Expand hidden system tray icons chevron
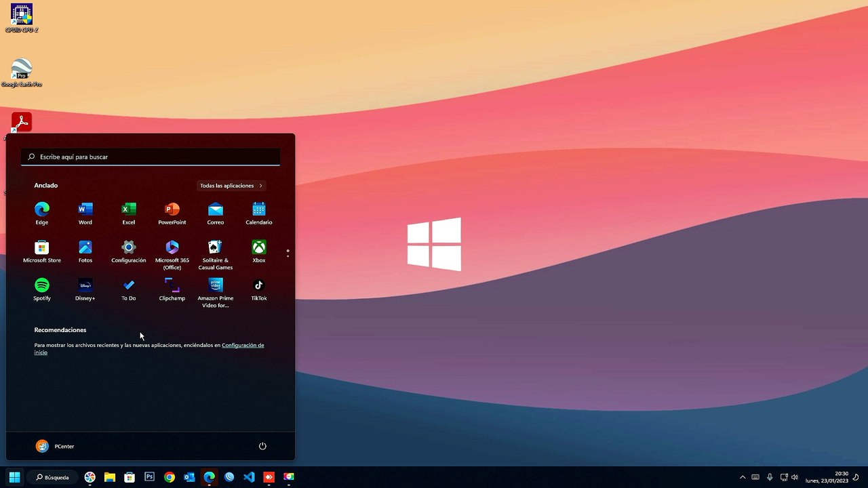Image resolution: width=868 pixels, height=488 pixels. click(x=743, y=477)
